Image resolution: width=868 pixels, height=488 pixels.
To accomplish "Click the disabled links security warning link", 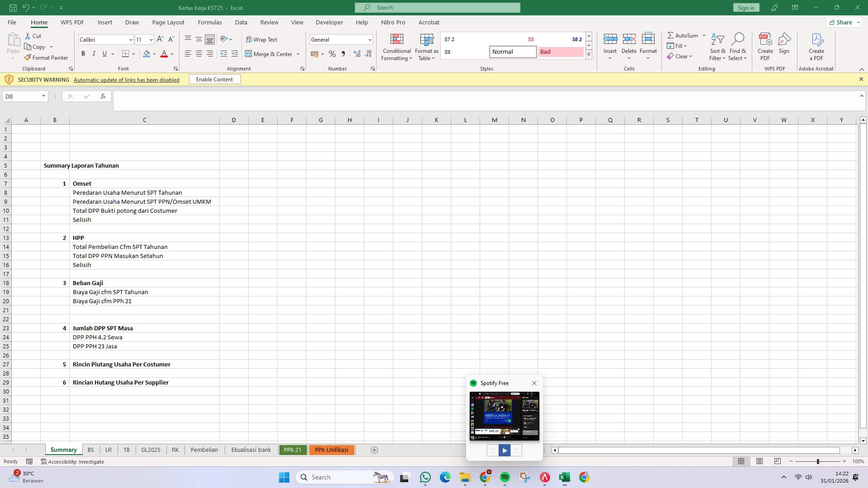I will pyautogui.click(x=126, y=80).
